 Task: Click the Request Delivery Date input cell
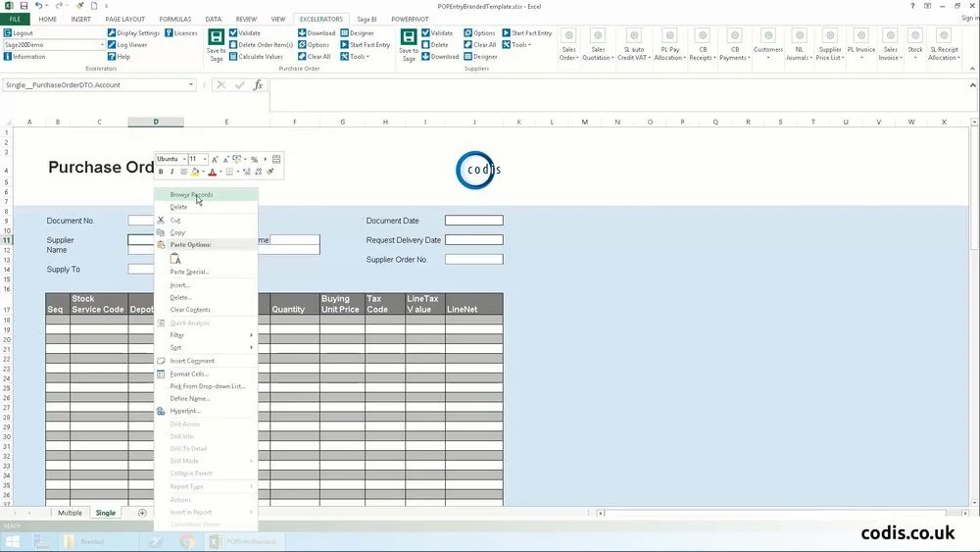pyautogui.click(x=473, y=239)
